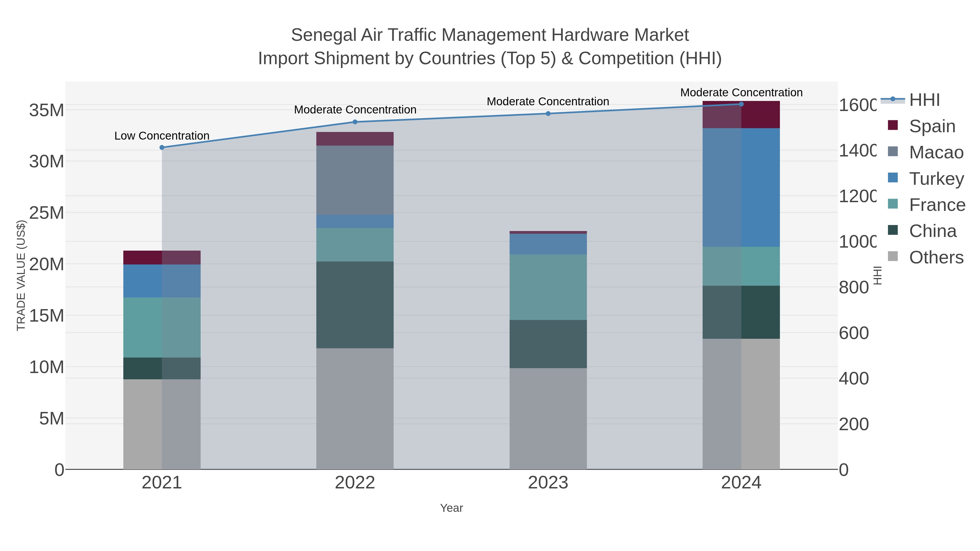Click the 15M y-axis tick label

point(46,316)
